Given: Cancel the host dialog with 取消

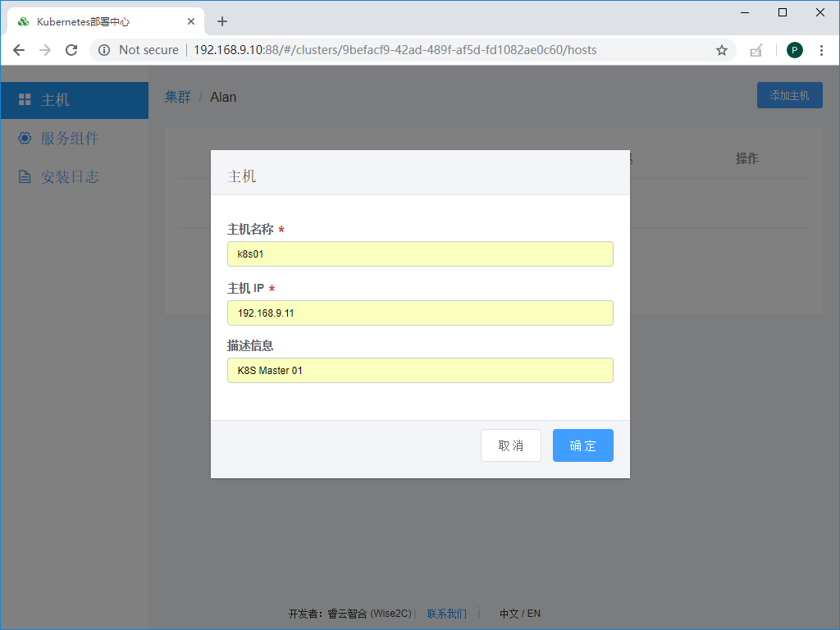Looking at the screenshot, I should [x=510, y=445].
